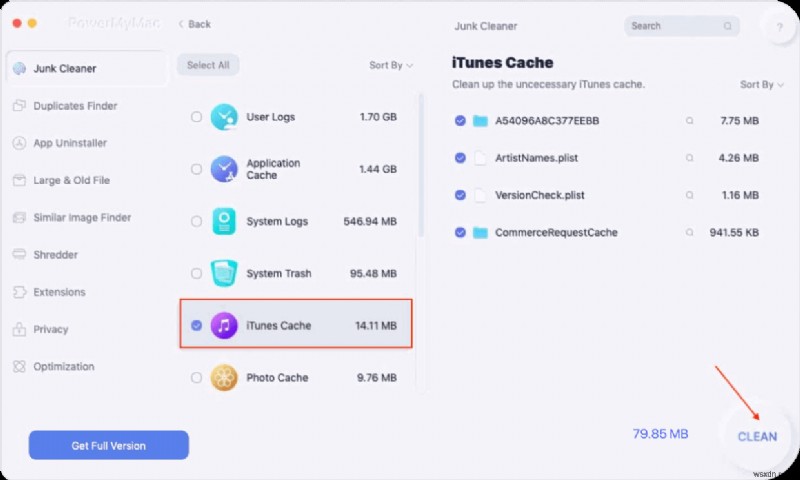
Task: Click the search field magnifier icon
Action: [x=728, y=26]
